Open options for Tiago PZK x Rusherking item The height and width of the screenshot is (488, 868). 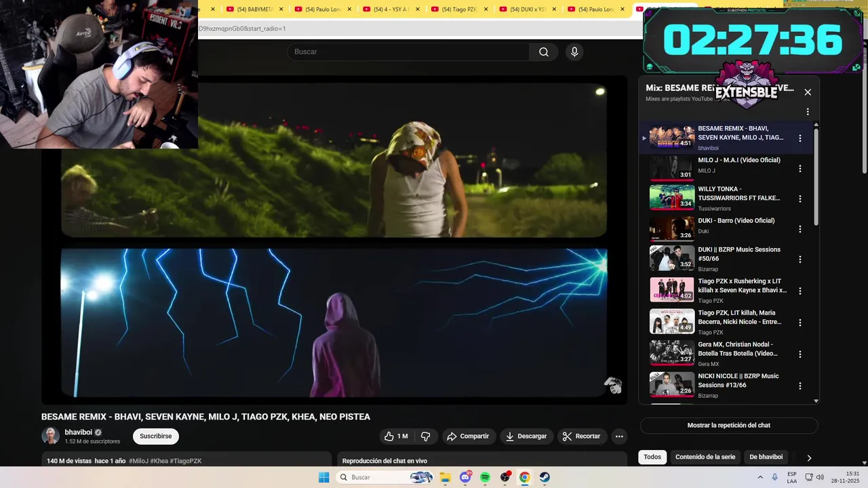coord(800,291)
